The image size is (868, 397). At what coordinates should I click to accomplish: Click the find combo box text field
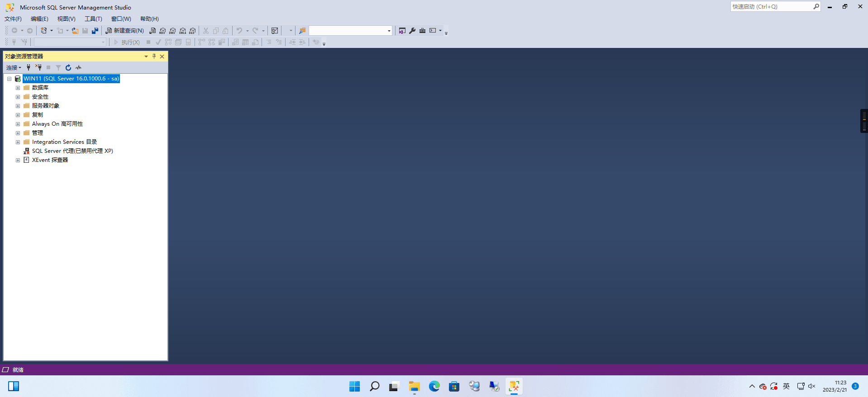348,31
